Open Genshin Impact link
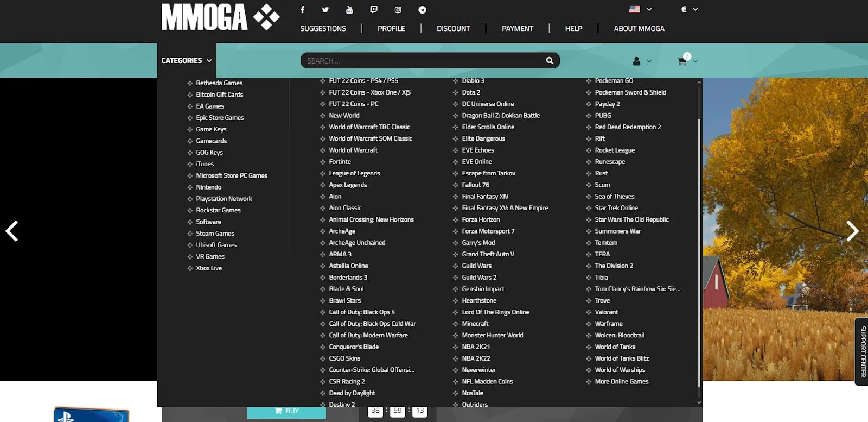 coord(483,289)
